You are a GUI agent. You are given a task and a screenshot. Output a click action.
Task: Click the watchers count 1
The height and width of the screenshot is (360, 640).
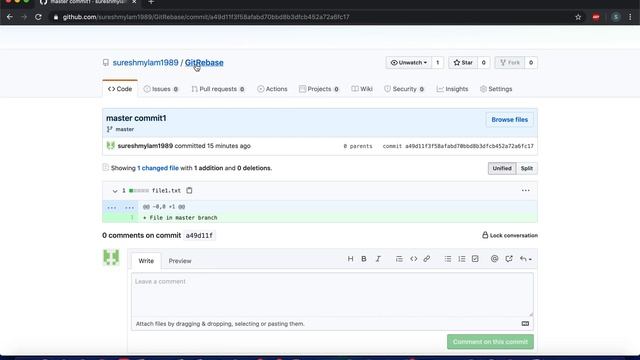tap(438, 62)
